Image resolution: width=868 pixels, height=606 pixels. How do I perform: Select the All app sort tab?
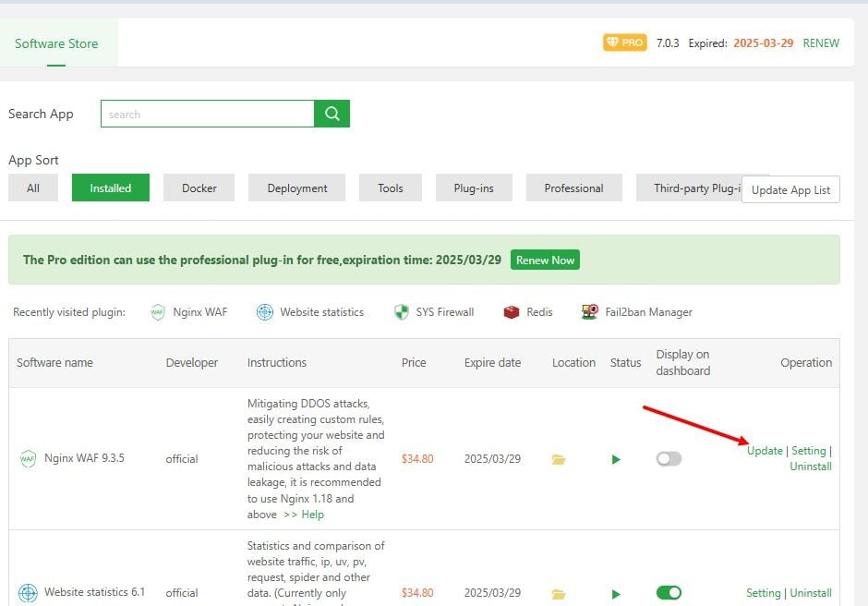tap(33, 188)
